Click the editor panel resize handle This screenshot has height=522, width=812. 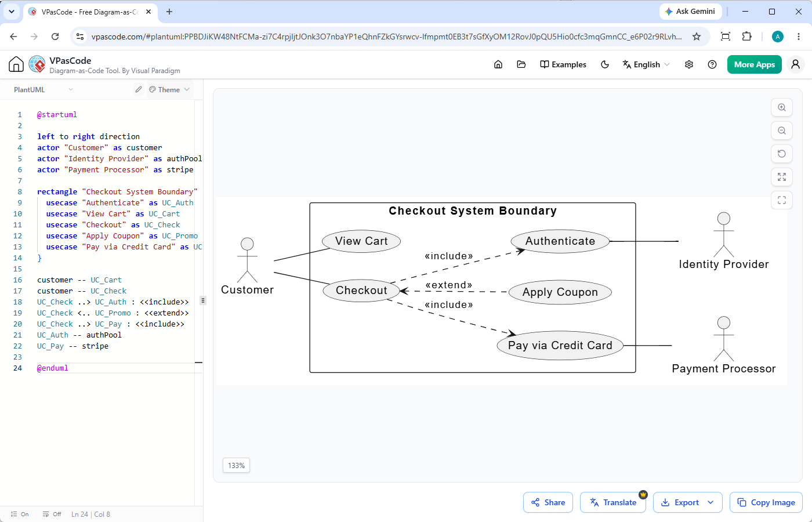(202, 300)
